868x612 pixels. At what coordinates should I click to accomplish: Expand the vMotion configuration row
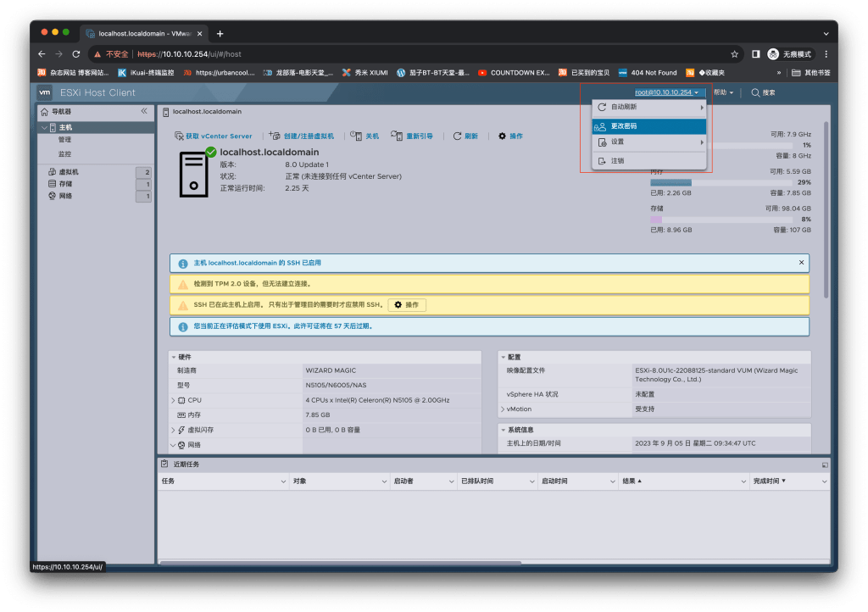(502, 409)
